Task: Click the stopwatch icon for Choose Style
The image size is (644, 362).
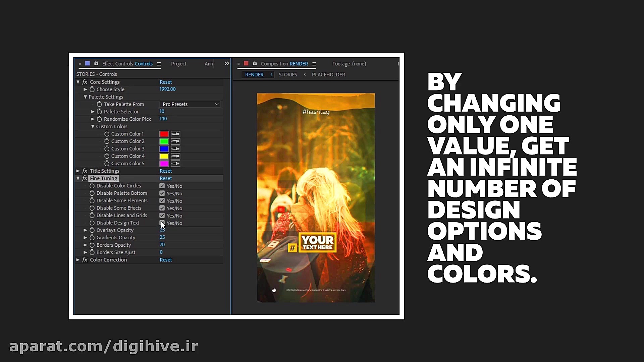Action: [x=92, y=89]
